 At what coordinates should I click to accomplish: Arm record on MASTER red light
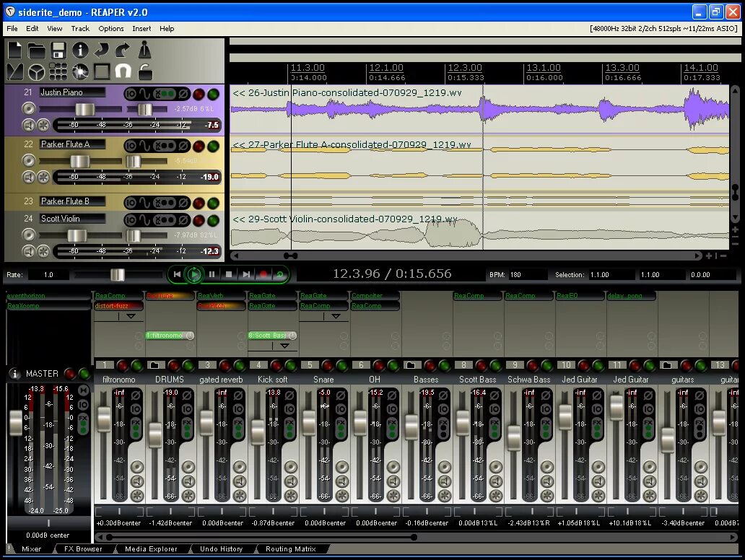(x=70, y=374)
